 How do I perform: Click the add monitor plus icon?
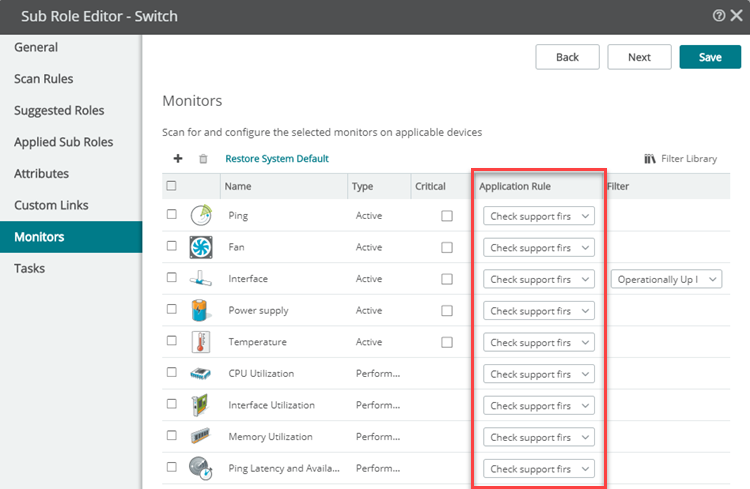pyautogui.click(x=177, y=158)
